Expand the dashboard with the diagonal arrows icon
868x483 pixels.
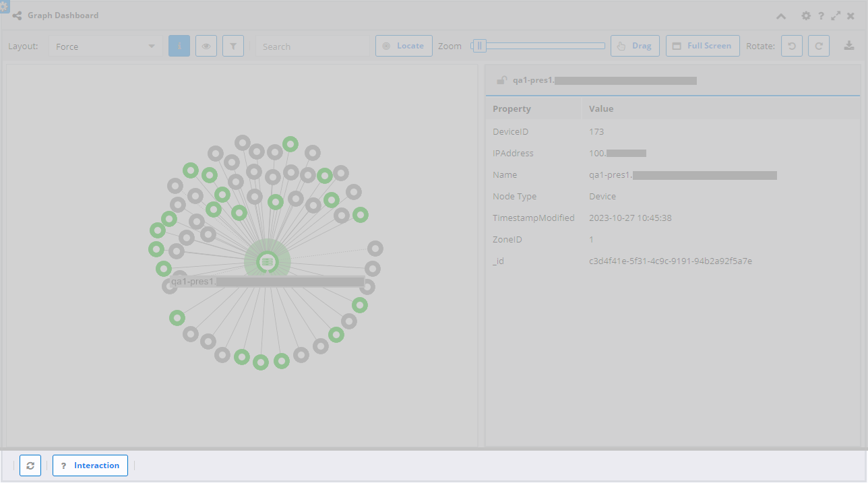(x=836, y=15)
